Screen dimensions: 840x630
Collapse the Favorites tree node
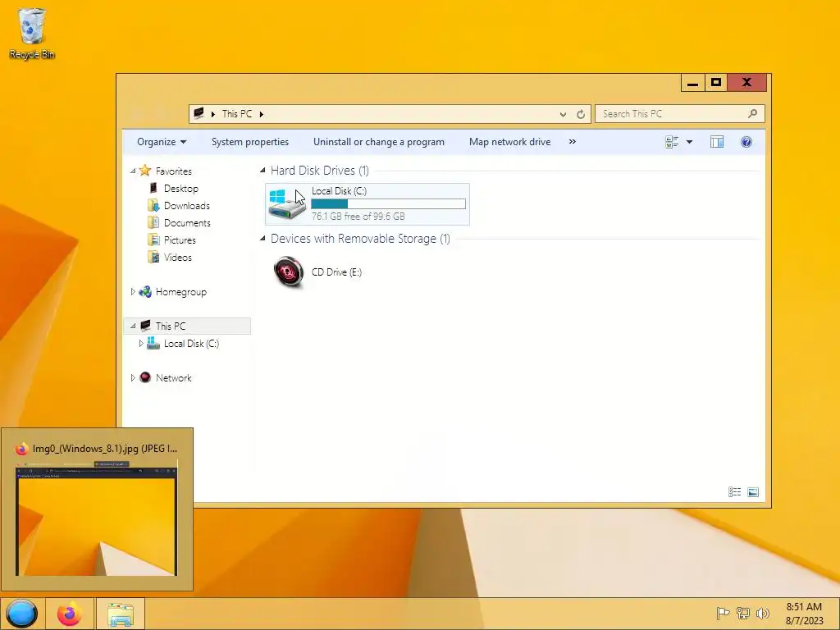point(133,171)
